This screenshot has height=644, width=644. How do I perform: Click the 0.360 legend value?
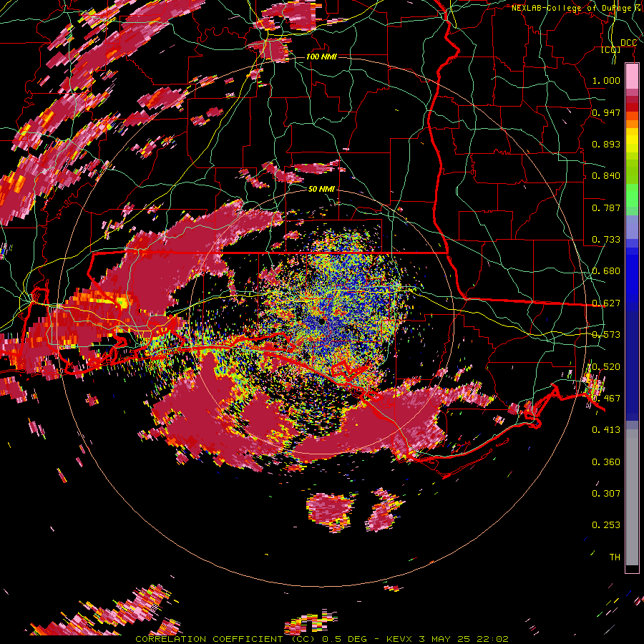(x=606, y=462)
